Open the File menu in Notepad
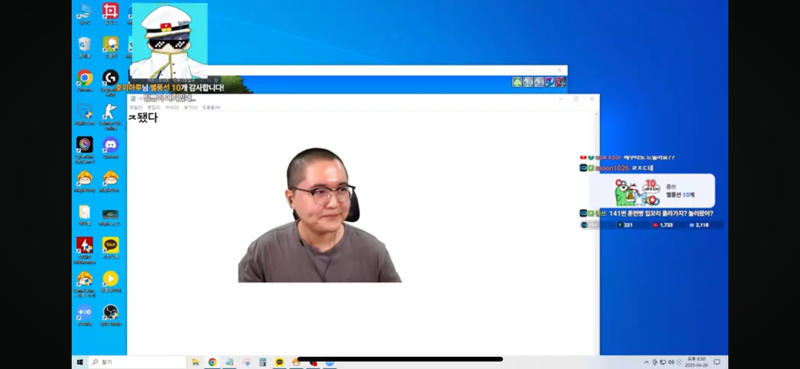Viewport: 800px width, 369px height. pyautogui.click(x=136, y=108)
